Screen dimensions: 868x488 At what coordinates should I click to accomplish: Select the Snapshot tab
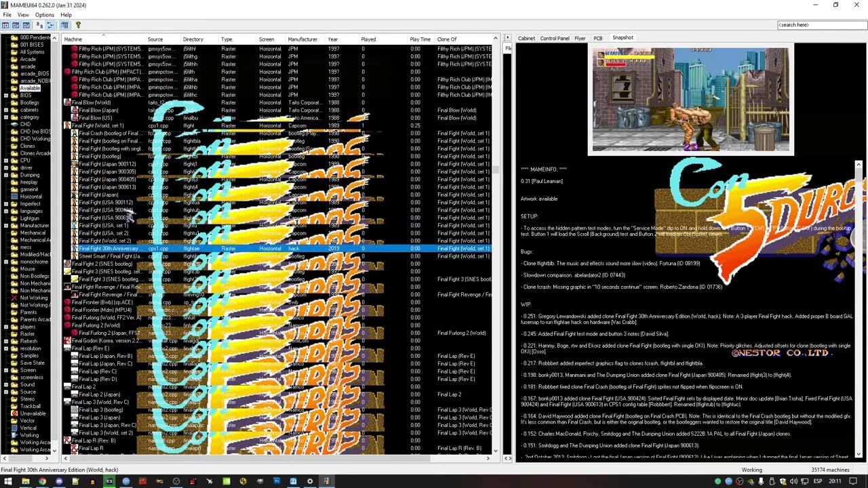623,38
